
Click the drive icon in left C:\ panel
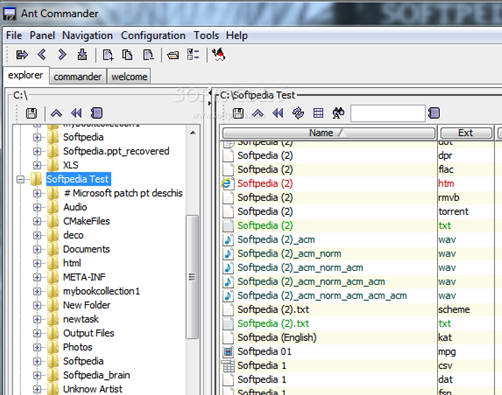click(31, 113)
